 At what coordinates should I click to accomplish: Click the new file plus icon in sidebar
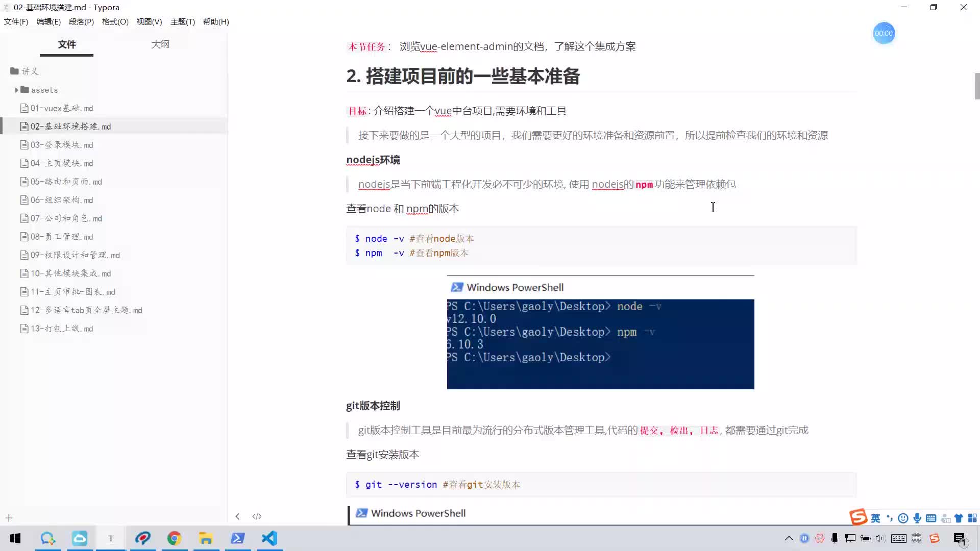coord(9,518)
